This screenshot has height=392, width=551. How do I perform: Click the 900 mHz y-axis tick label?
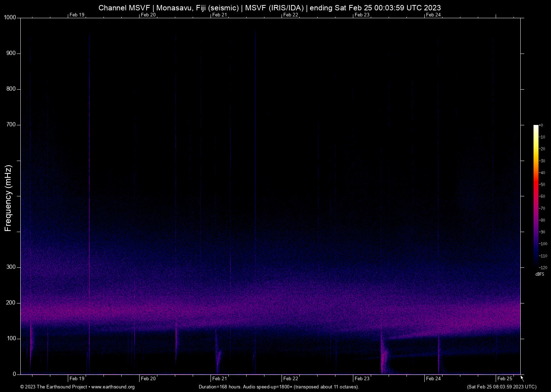11,53
